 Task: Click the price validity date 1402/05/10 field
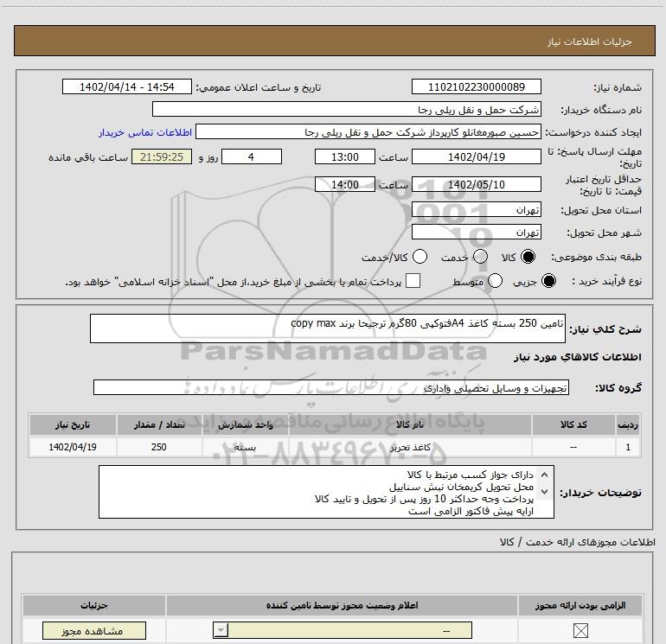[x=476, y=184]
